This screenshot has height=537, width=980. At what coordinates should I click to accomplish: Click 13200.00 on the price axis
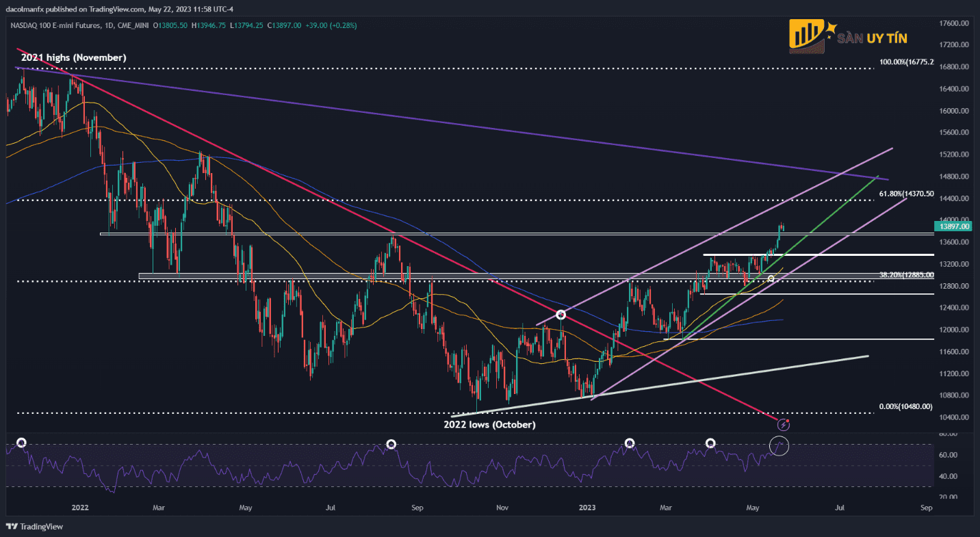954,264
